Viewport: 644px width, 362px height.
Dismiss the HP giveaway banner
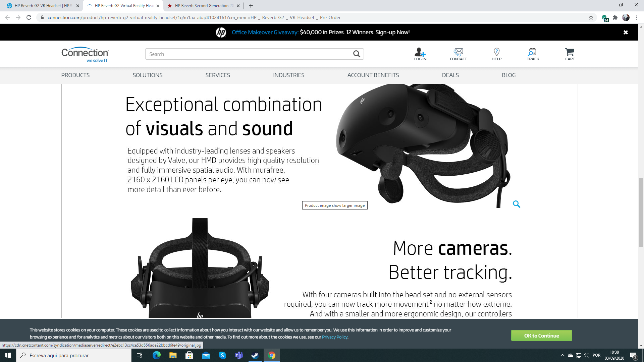click(x=626, y=32)
